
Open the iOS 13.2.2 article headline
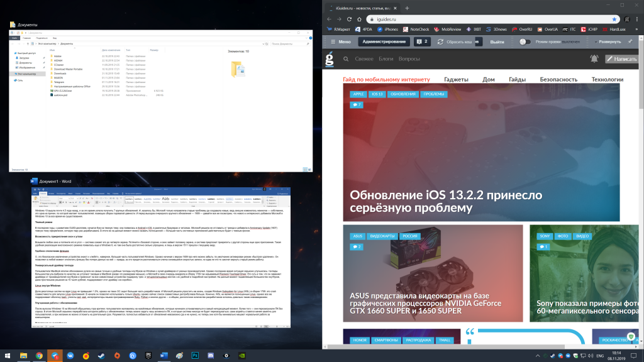(446, 201)
